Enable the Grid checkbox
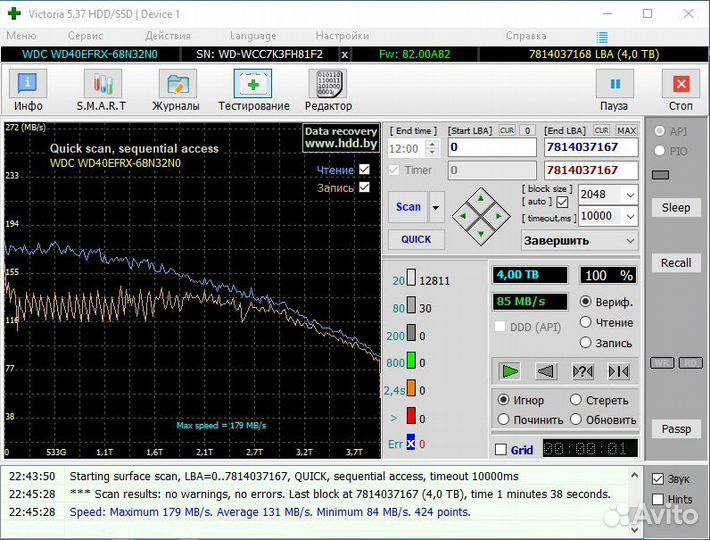This screenshot has width=710, height=540. pyautogui.click(x=501, y=450)
